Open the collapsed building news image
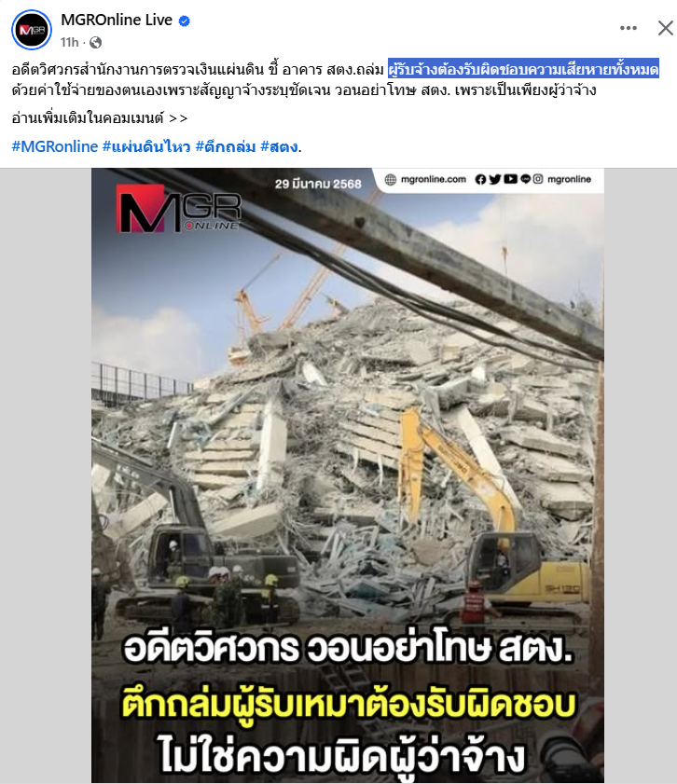The image size is (677, 784). click(x=348, y=475)
